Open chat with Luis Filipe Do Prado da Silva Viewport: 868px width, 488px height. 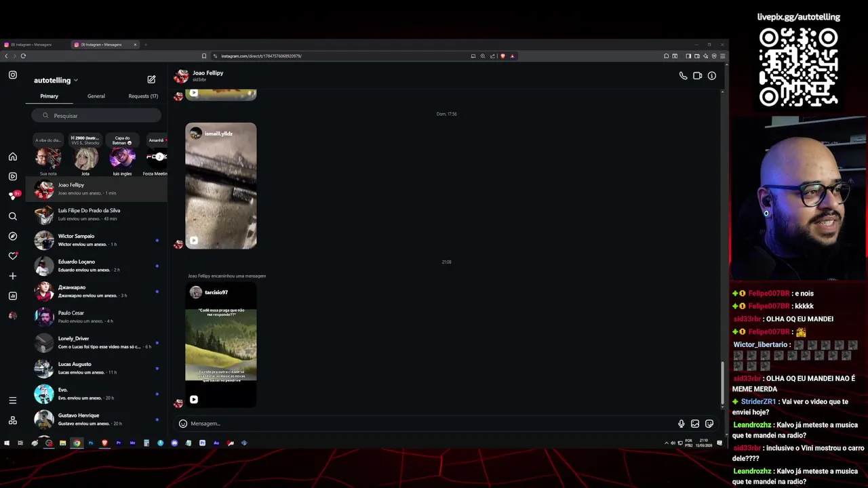tap(96, 215)
